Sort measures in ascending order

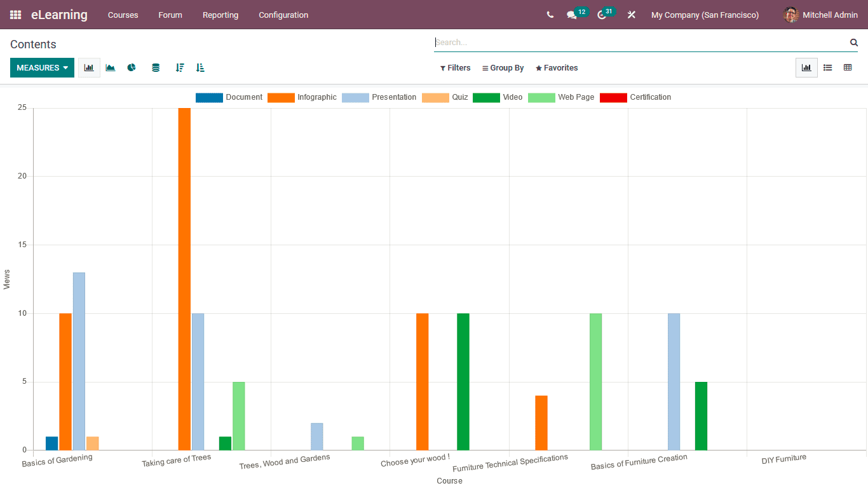pyautogui.click(x=200, y=67)
